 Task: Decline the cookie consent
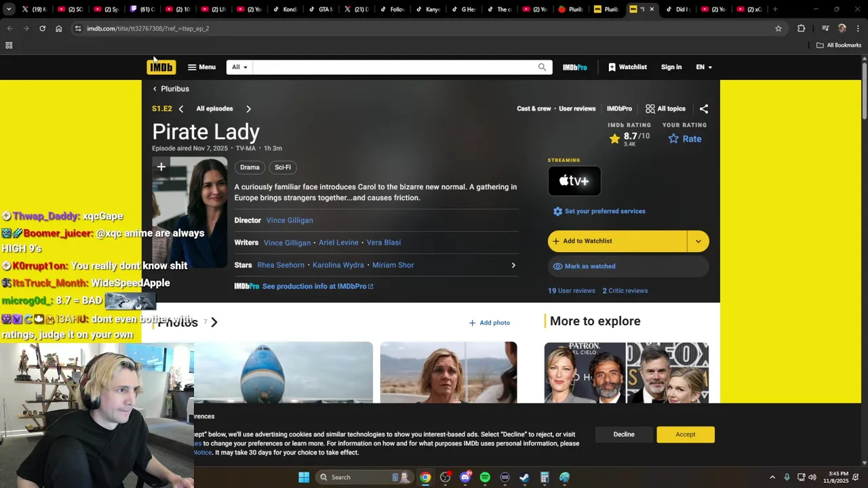tap(624, 434)
